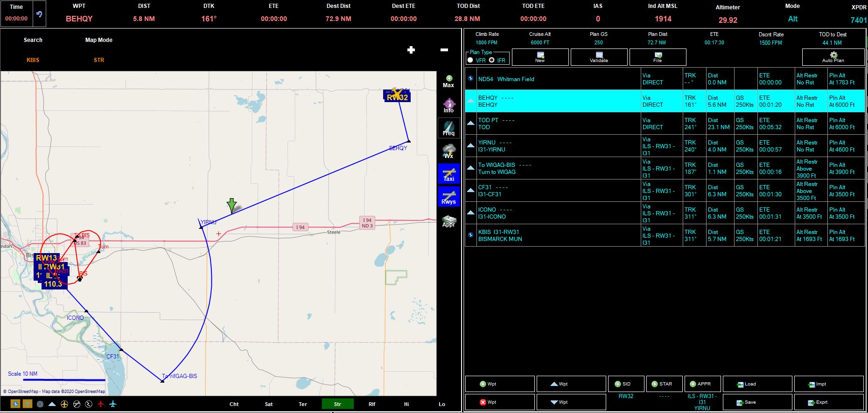Image resolution: width=868 pixels, height=413 pixels.
Task: Add a SID procedure
Action: [626, 384]
